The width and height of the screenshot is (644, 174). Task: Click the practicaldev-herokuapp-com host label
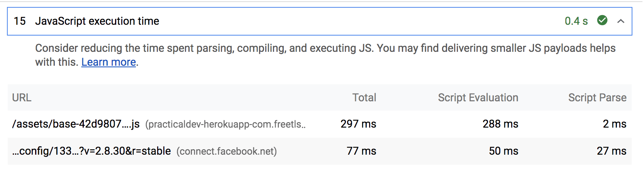[x=225, y=125]
